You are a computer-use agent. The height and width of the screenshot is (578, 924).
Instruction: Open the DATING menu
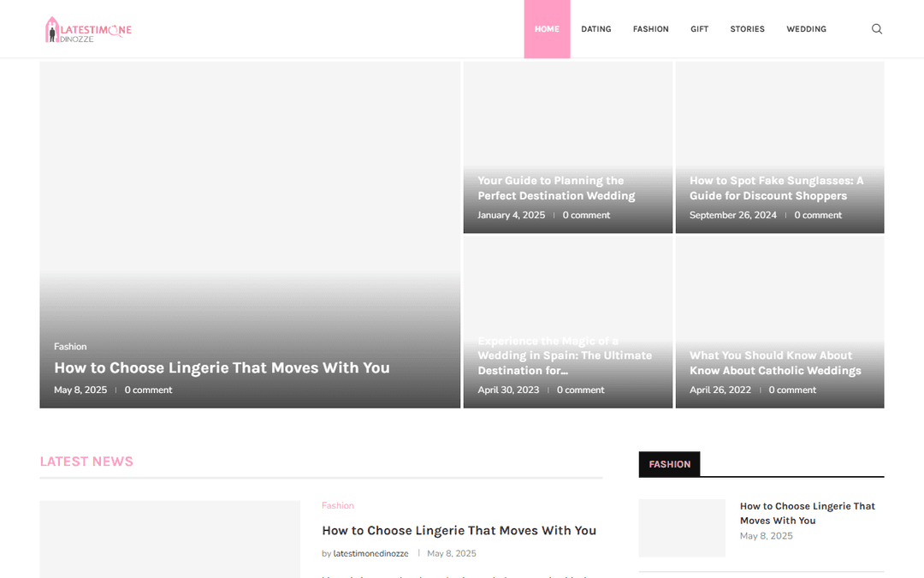[x=595, y=29]
